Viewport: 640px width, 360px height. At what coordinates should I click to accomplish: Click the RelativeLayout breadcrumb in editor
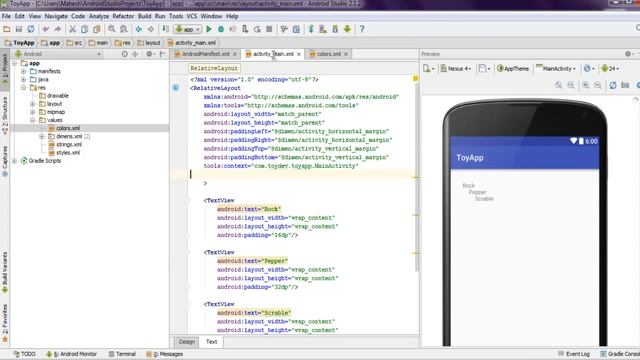point(214,69)
